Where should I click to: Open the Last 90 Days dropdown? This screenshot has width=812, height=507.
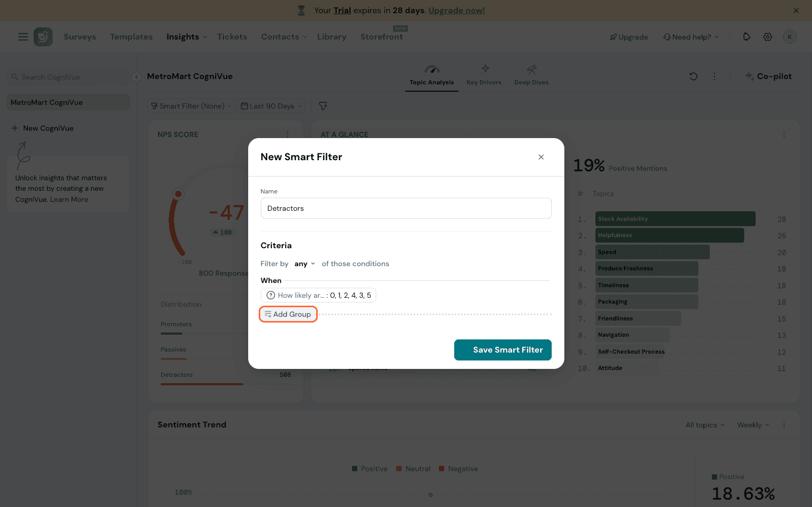[271, 106]
